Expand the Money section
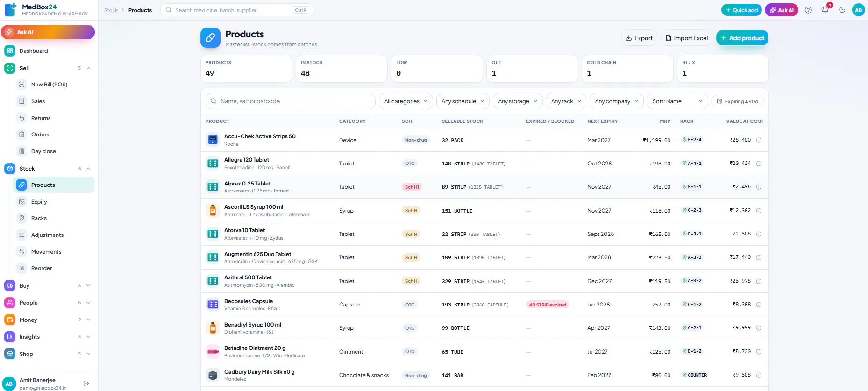Screen dimensions: 868x391 pos(88,320)
